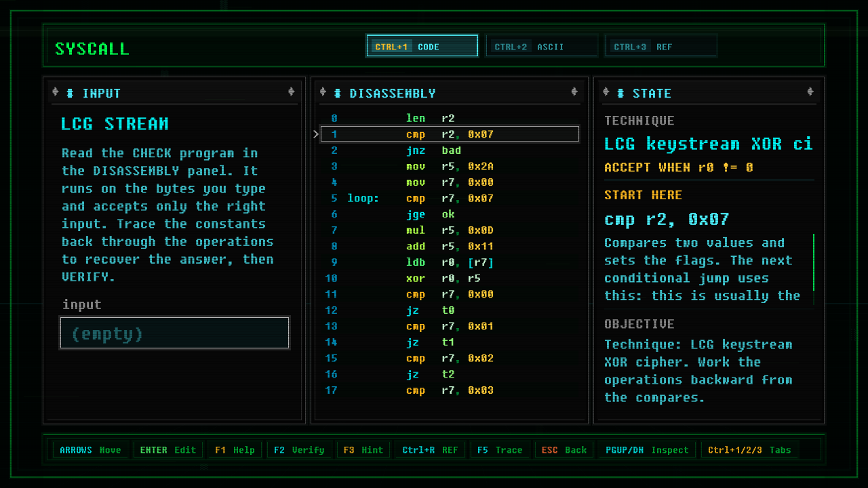Select line 6 'jge ok'

pyautogui.click(x=450, y=214)
